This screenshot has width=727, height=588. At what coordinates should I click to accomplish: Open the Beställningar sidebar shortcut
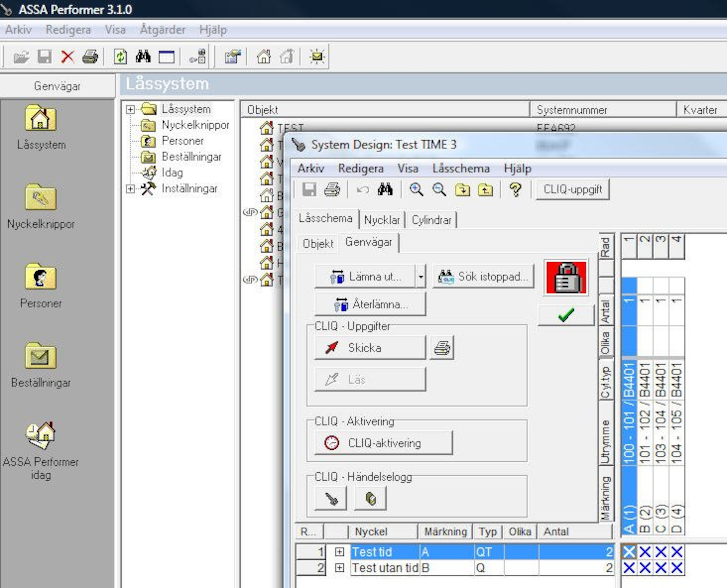coord(41,365)
